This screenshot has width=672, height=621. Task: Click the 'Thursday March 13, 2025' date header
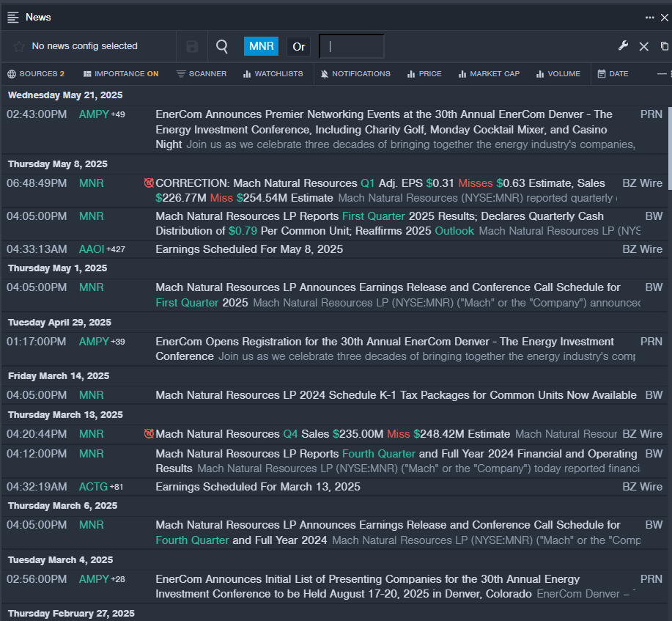click(x=65, y=415)
